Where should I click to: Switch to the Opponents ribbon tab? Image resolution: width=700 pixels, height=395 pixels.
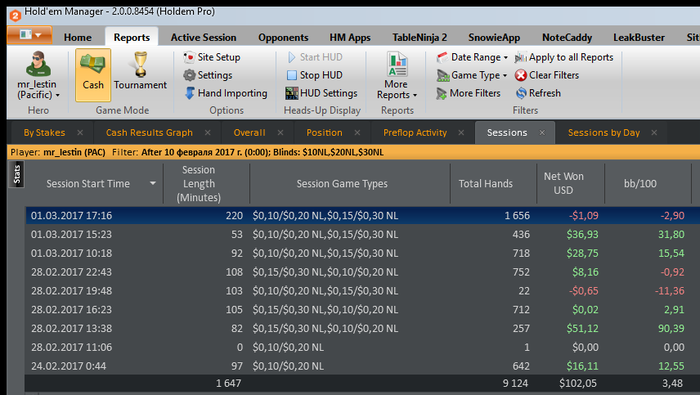pos(283,37)
